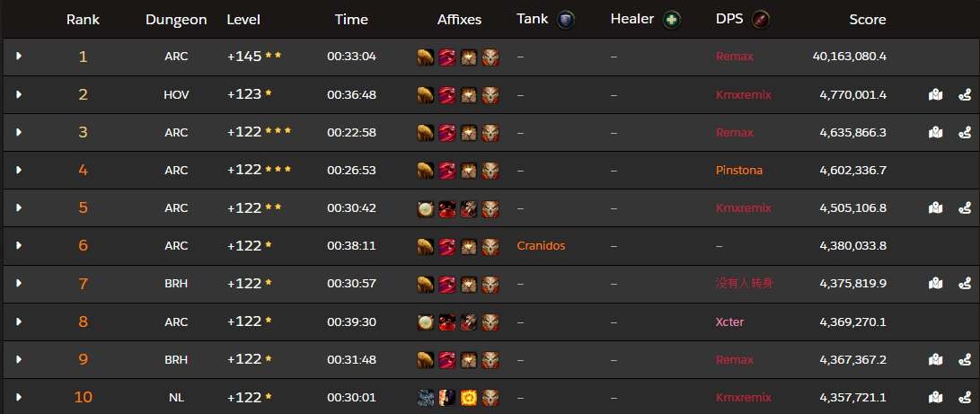
Task: Open the map icon for the rank 2 HOV run
Action: (x=935, y=94)
